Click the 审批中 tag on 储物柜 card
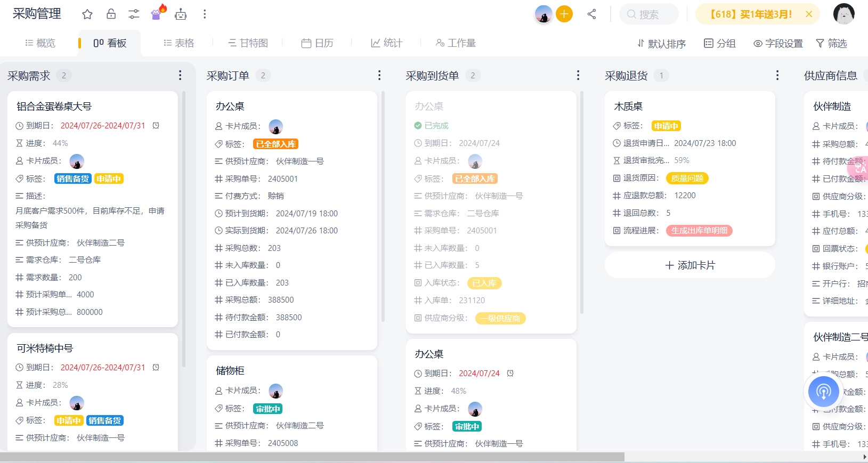 (x=268, y=409)
